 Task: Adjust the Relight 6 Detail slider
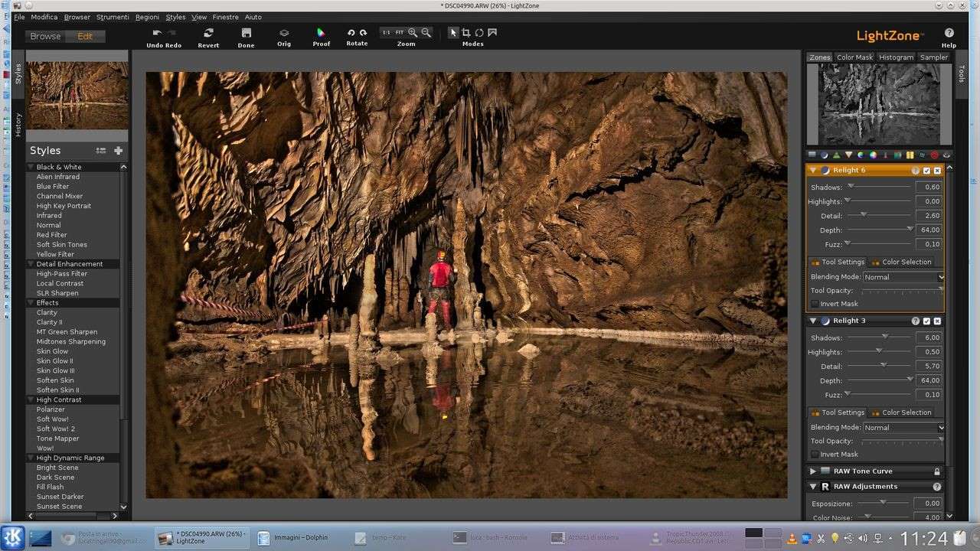point(863,215)
